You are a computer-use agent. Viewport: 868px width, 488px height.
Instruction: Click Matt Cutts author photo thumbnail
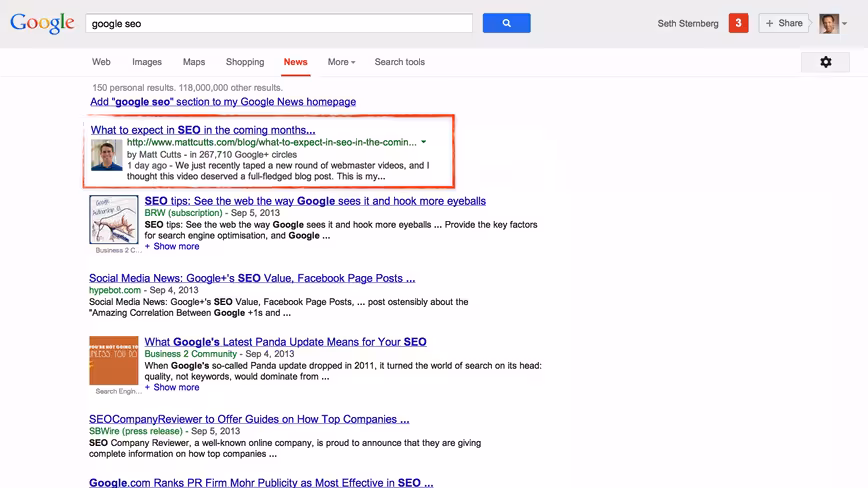click(107, 155)
